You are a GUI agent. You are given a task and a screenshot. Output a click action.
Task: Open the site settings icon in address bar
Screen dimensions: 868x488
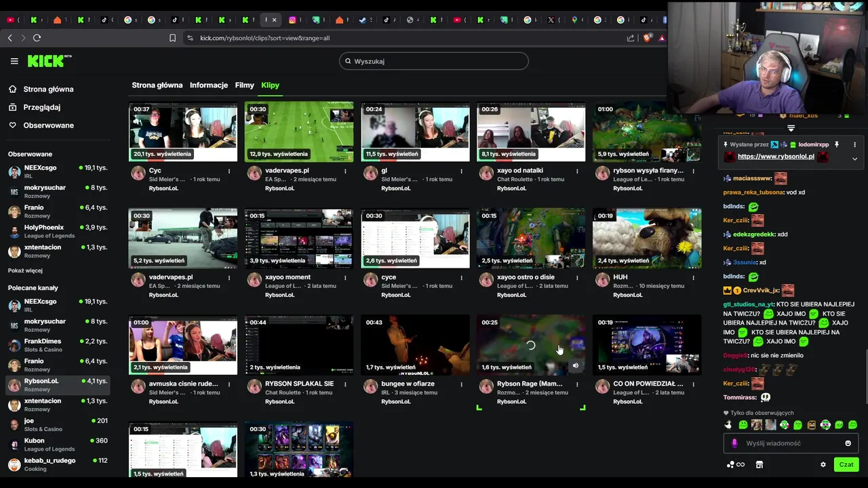[x=190, y=38]
